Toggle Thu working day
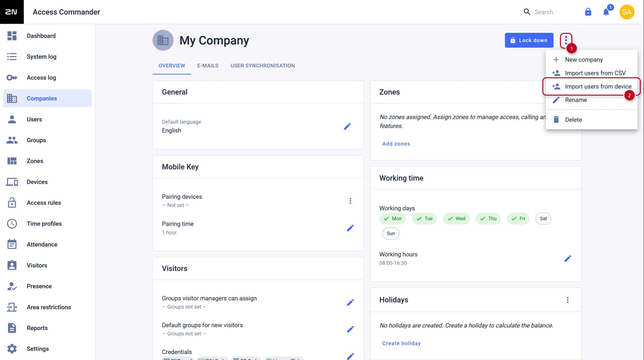 [488, 219]
